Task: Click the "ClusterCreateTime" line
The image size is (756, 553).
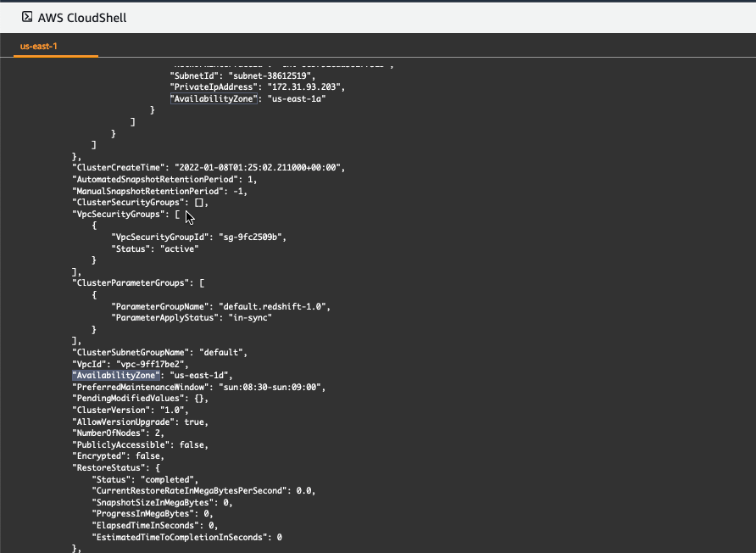Action: (208, 167)
